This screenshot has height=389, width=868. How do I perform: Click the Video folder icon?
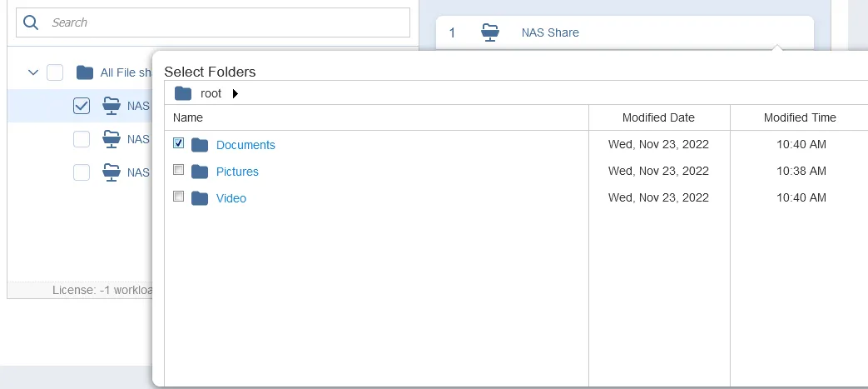pyautogui.click(x=199, y=198)
